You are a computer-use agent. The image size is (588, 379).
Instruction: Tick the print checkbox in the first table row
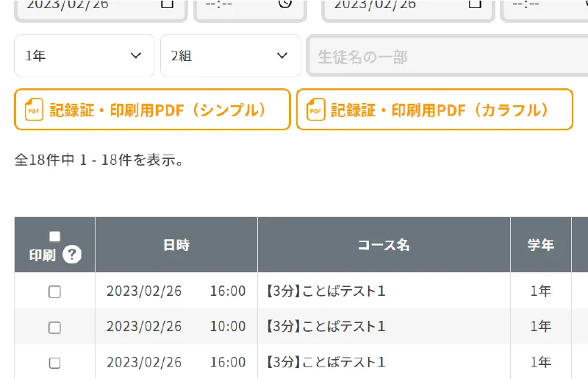click(x=54, y=292)
